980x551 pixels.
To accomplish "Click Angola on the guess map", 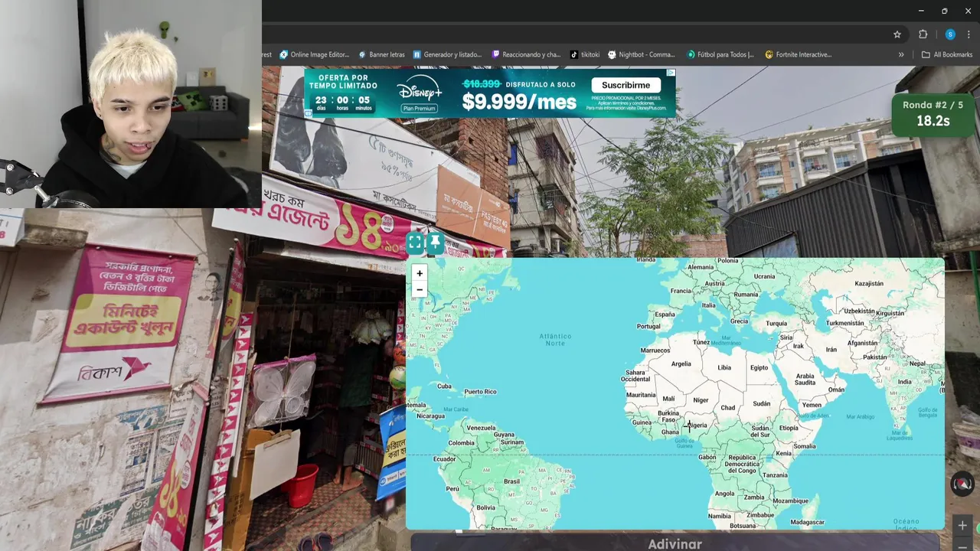I will tap(724, 494).
